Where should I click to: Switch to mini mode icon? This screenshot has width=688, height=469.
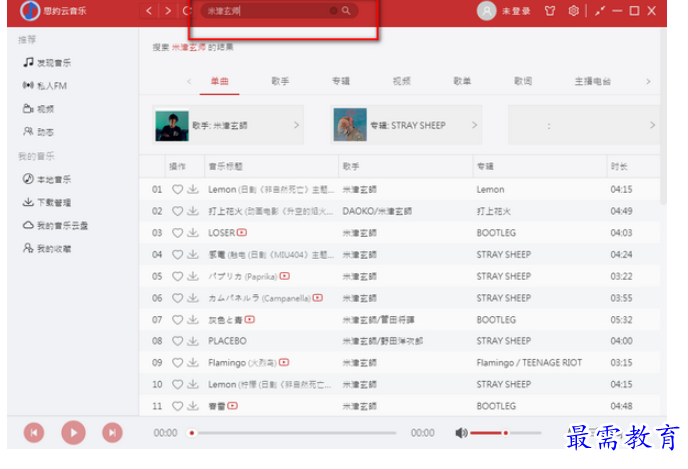(x=600, y=11)
